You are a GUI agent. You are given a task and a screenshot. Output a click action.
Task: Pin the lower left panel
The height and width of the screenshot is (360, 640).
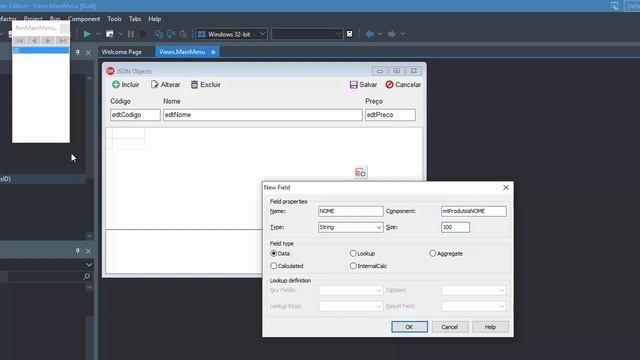78,251
